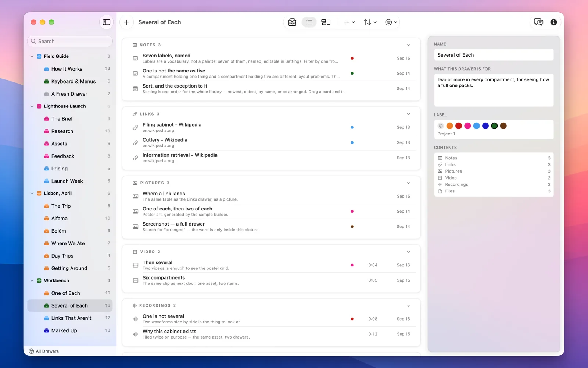
Task: Collapse the Lighthouse Launch cabinet
Action: pos(32,106)
